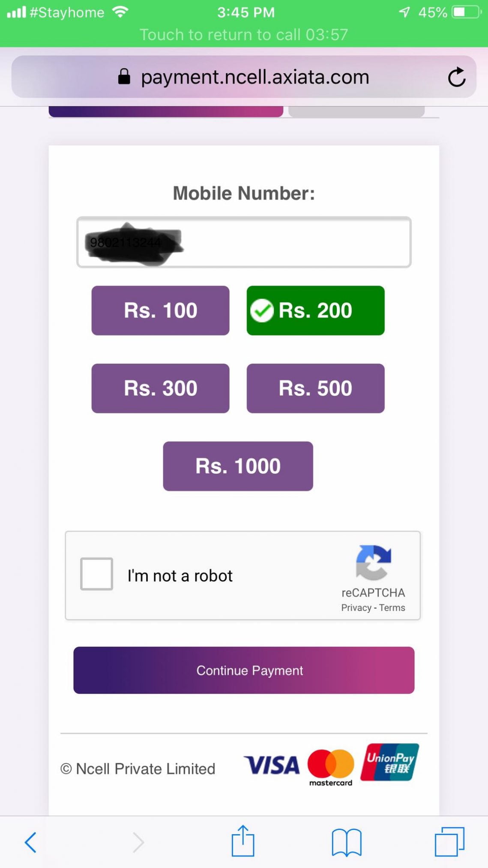Tap the padlock icon in address bar
488x868 pixels.
[124, 77]
